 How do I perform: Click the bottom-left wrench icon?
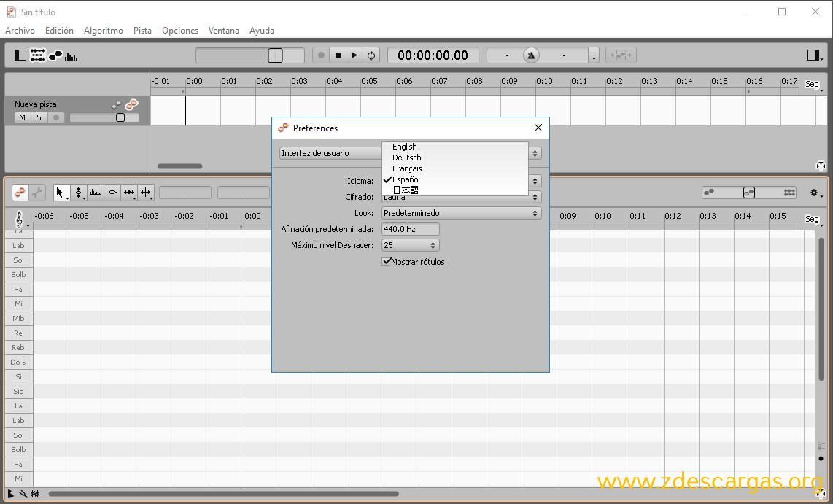click(x=23, y=494)
